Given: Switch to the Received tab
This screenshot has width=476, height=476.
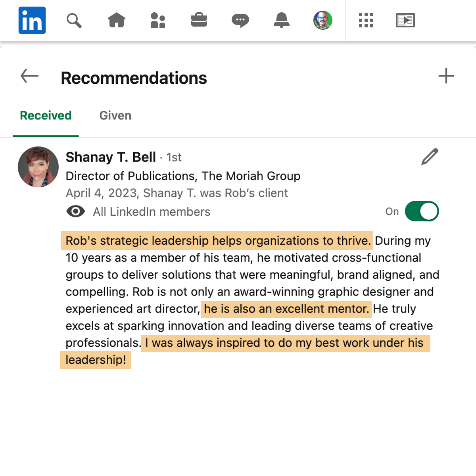Looking at the screenshot, I should (46, 115).
